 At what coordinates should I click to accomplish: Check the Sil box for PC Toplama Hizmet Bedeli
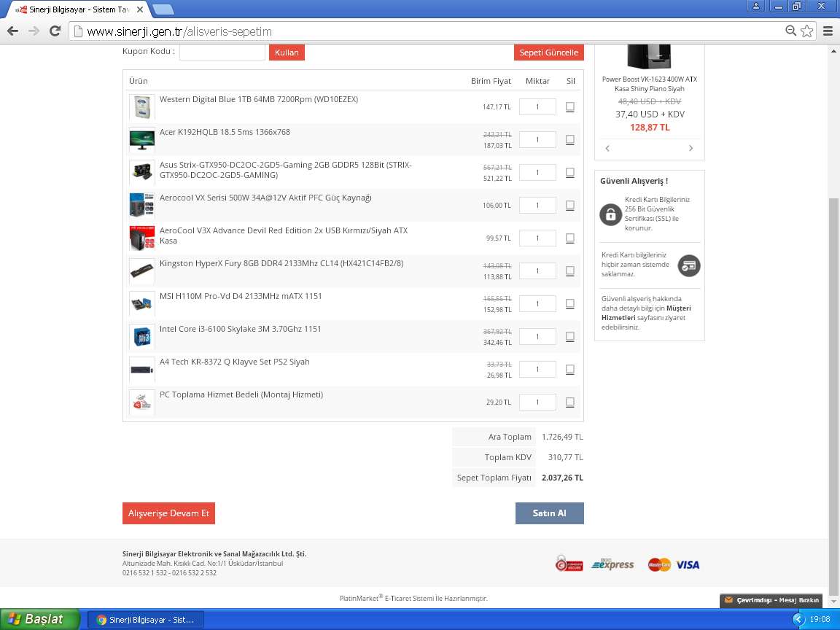[570, 402]
